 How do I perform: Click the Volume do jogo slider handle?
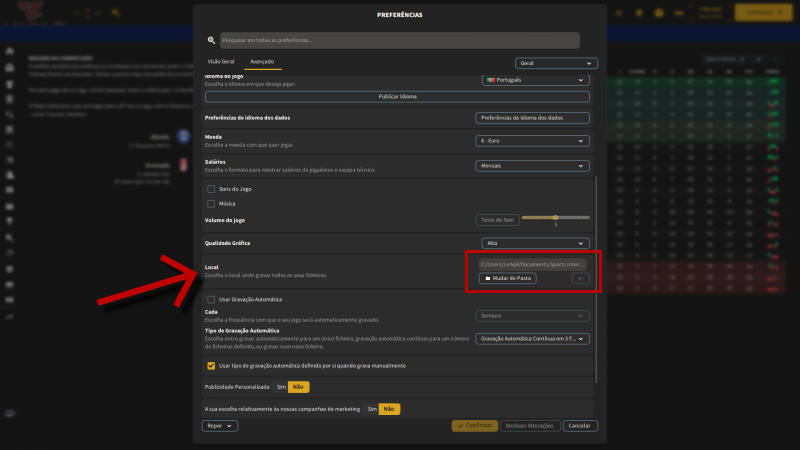pyautogui.click(x=555, y=217)
